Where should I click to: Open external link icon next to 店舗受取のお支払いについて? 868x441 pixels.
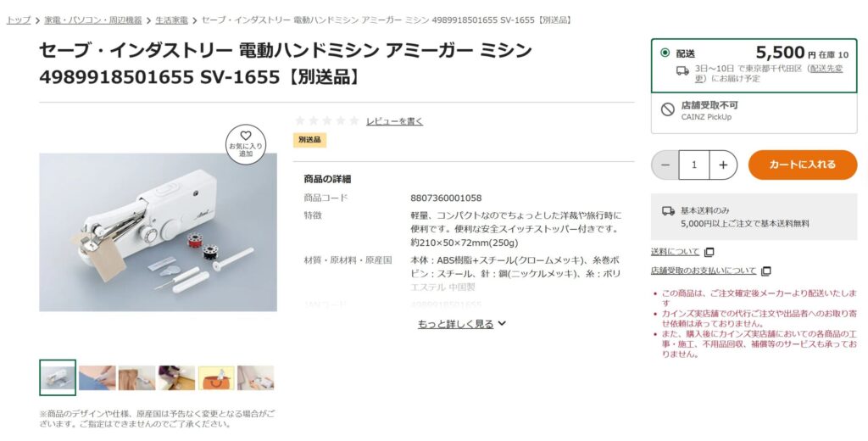click(766, 271)
